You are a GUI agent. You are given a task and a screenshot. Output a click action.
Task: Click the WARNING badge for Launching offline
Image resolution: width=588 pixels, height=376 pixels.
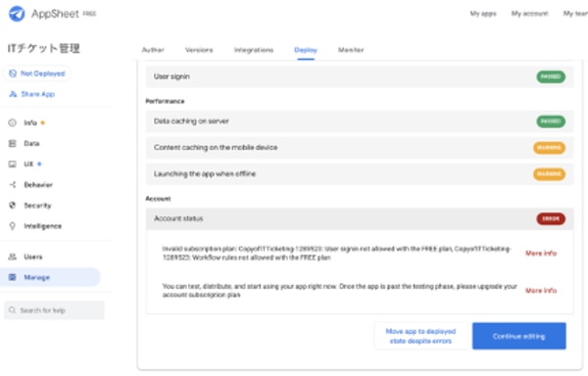click(549, 173)
